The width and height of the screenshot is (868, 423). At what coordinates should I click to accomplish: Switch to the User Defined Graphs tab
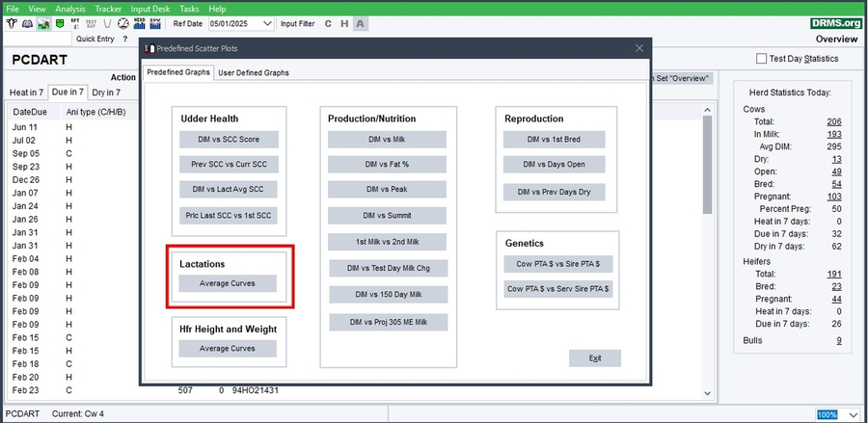coord(254,73)
